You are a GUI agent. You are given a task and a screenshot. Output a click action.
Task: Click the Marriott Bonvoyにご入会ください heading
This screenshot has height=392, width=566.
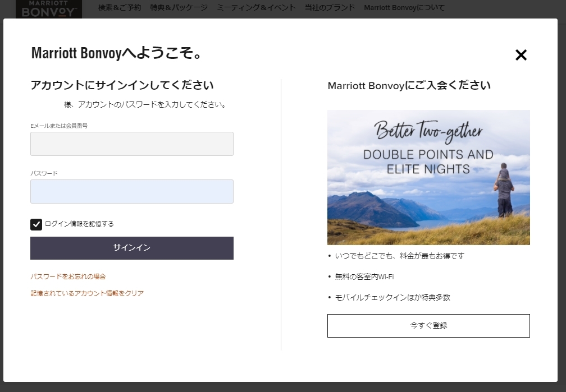click(x=409, y=85)
